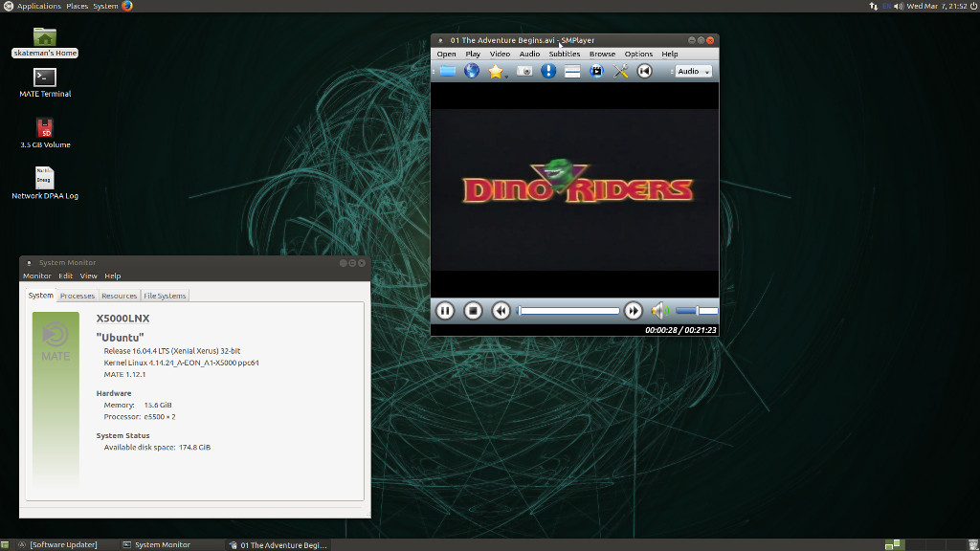Open the SMPlayer Open menu

446,54
